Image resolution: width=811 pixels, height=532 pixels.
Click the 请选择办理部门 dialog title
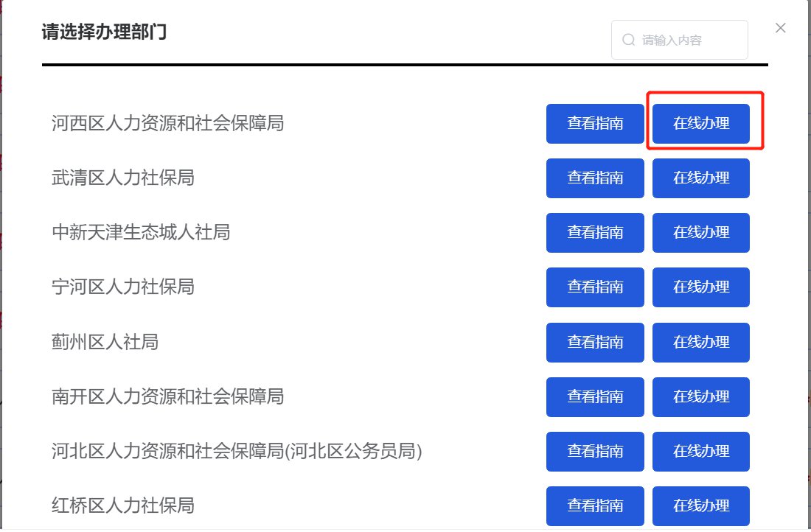(104, 32)
